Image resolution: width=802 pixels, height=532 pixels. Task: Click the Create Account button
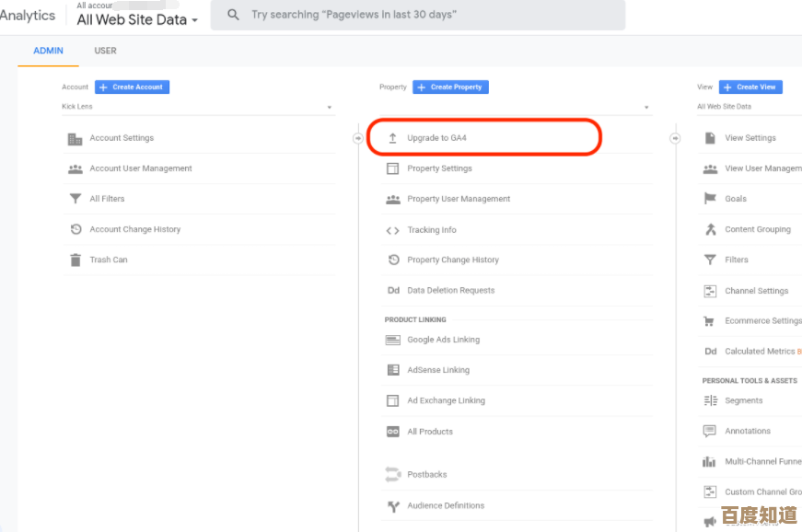pos(132,87)
